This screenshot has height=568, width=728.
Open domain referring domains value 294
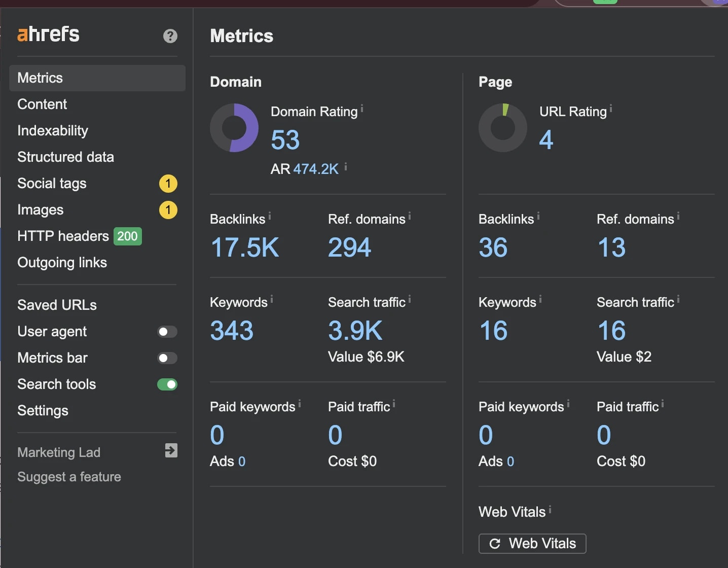350,248
